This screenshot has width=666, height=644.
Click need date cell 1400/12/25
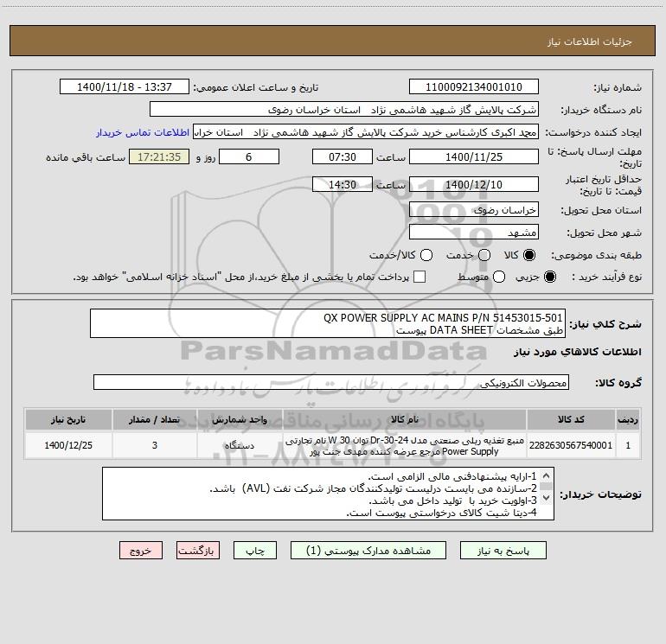click(68, 445)
